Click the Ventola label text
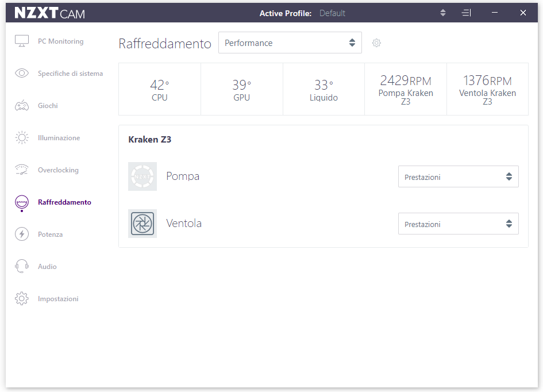Image resolution: width=543 pixels, height=392 pixels. point(184,224)
